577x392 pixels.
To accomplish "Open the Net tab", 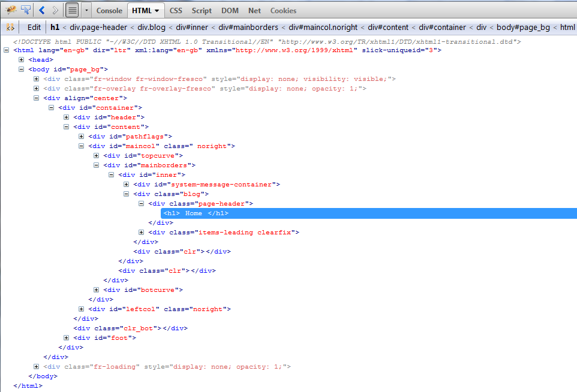I will [254, 11].
